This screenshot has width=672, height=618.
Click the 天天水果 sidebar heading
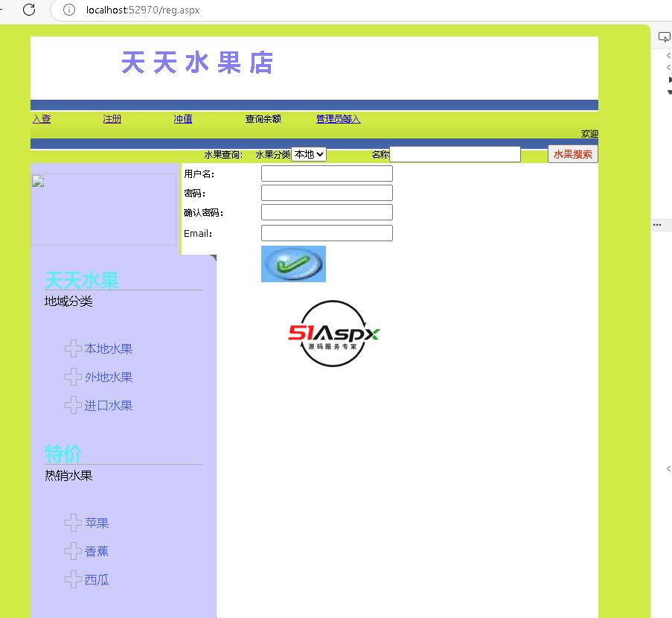[81, 281]
